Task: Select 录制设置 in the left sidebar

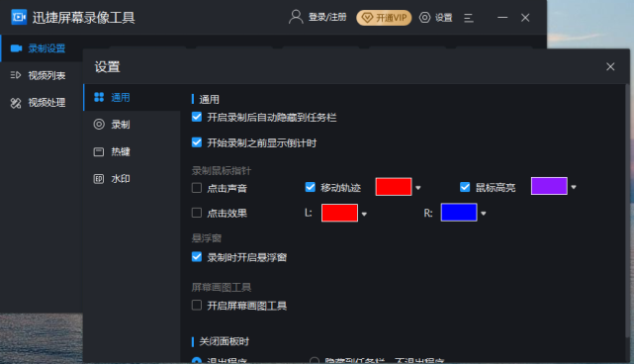Action: (42, 48)
